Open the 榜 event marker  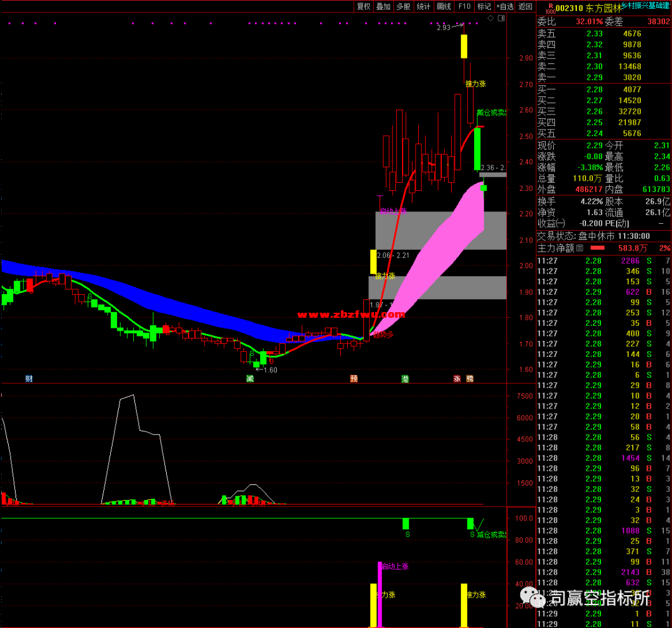tap(470, 379)
